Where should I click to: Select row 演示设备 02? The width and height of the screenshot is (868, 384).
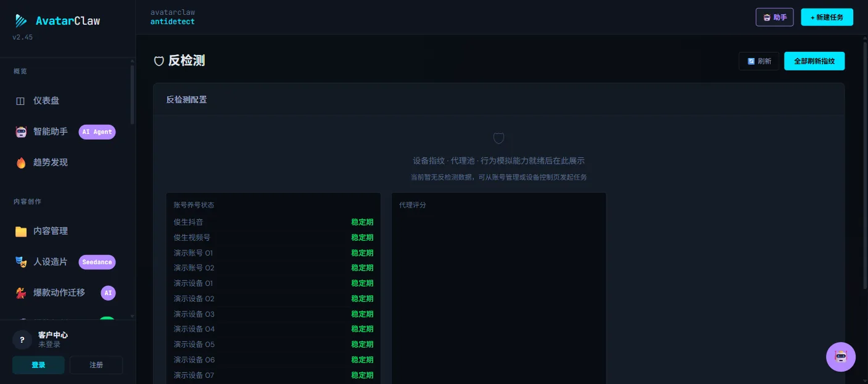(273, 299)
